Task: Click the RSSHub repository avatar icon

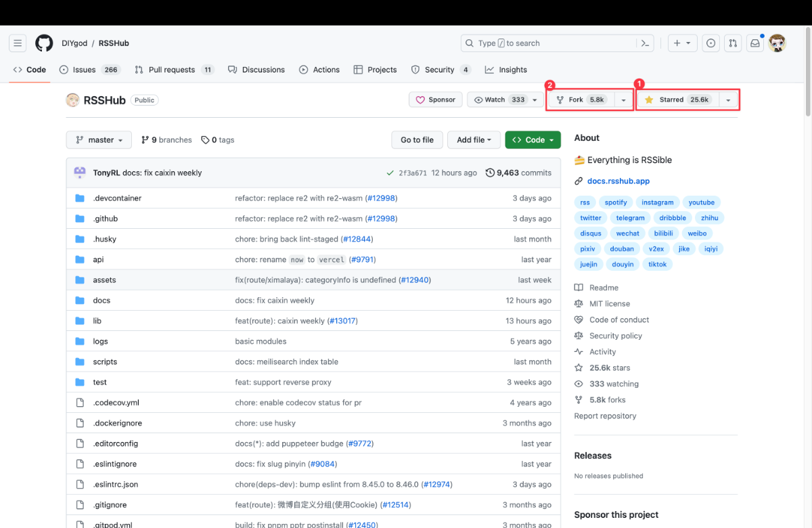Action: [72, 100]
